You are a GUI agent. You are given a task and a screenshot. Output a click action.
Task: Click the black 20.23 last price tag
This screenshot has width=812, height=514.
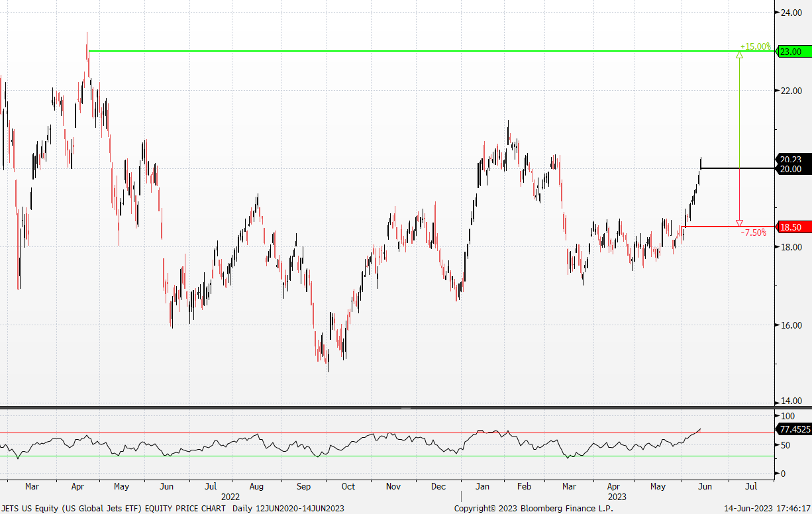pyautogui.click(x=793, y=159)
